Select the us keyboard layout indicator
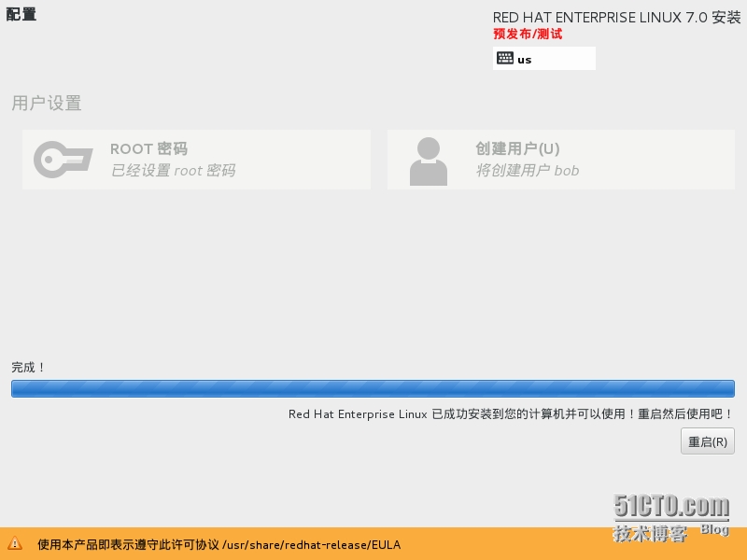747x560 pixels. click(x=544, y=59)
